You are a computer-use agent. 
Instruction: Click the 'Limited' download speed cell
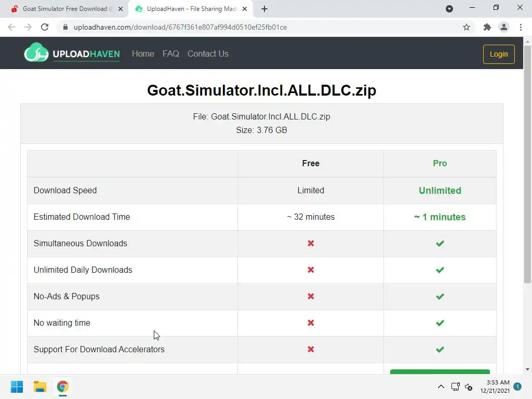[311, 190]
